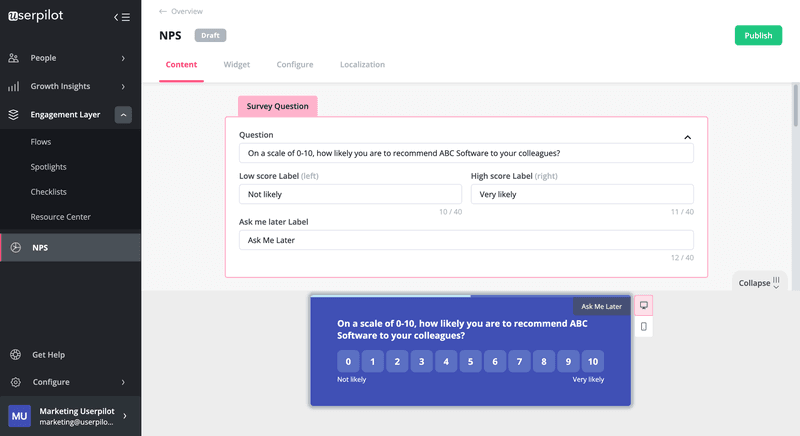Click the People sidebar icon

[x=14, y=59]
